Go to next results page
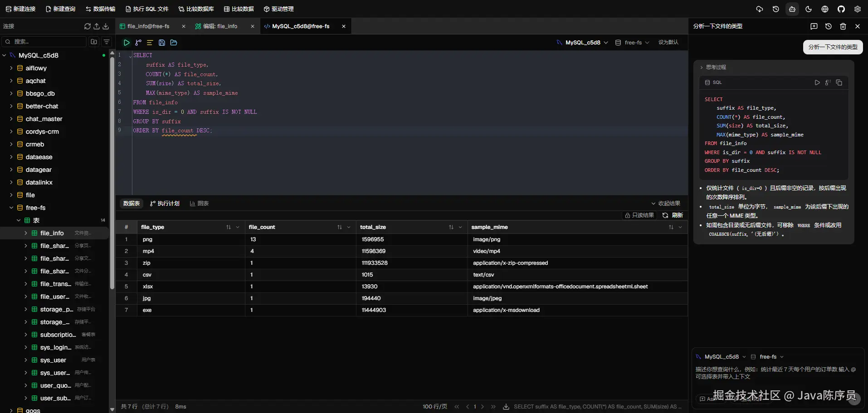 tap(482, 407)
